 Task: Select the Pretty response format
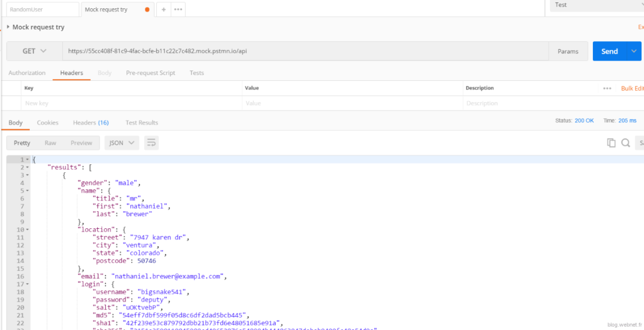pyautogui.click(x=21, y=142)
